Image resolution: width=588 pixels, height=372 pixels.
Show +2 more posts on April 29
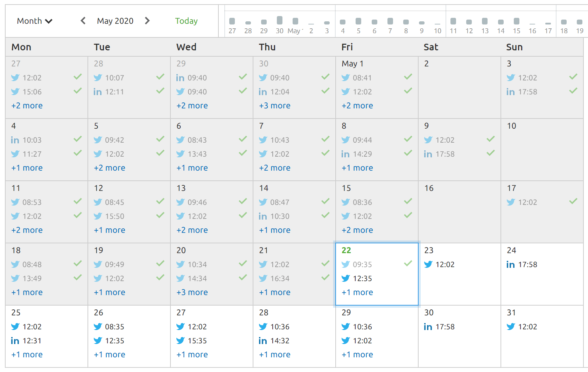(192, 106)
